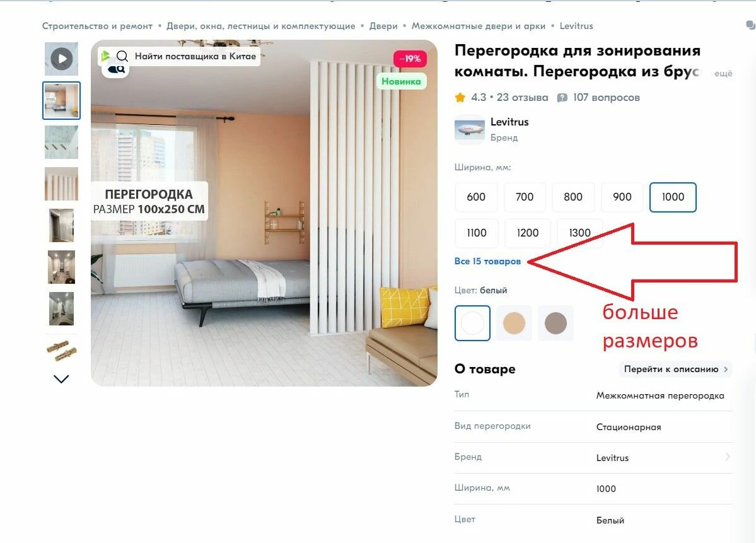Click the questions icon beside 107 вопросов

click(562, 98)
